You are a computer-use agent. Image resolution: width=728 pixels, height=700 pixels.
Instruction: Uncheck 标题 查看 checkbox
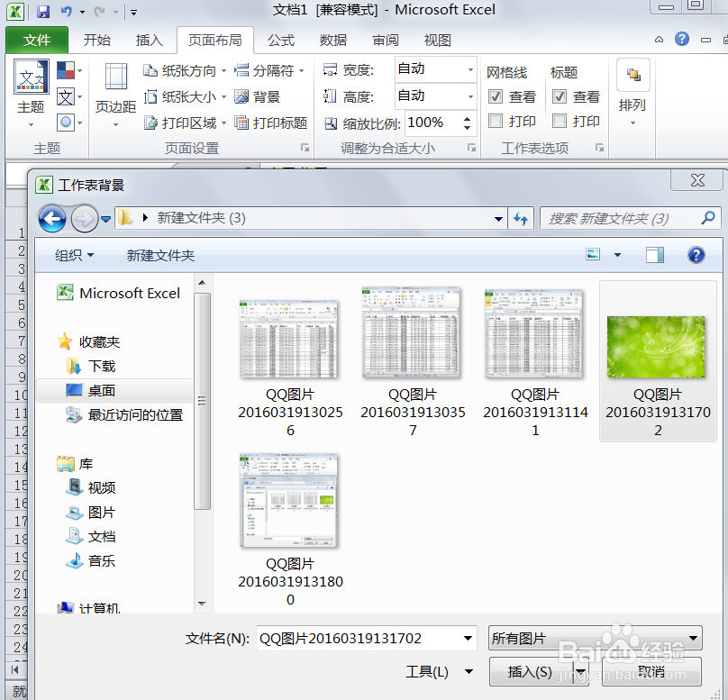click(x=560, y=96)
